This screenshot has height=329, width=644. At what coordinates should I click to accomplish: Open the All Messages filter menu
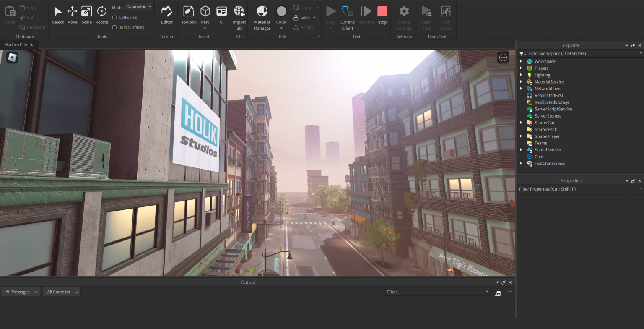point(20,292)
